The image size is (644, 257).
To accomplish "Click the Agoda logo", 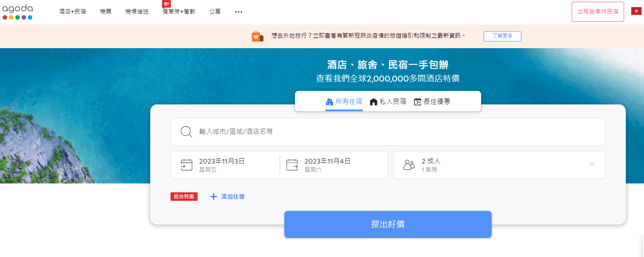I will (17, 12).
